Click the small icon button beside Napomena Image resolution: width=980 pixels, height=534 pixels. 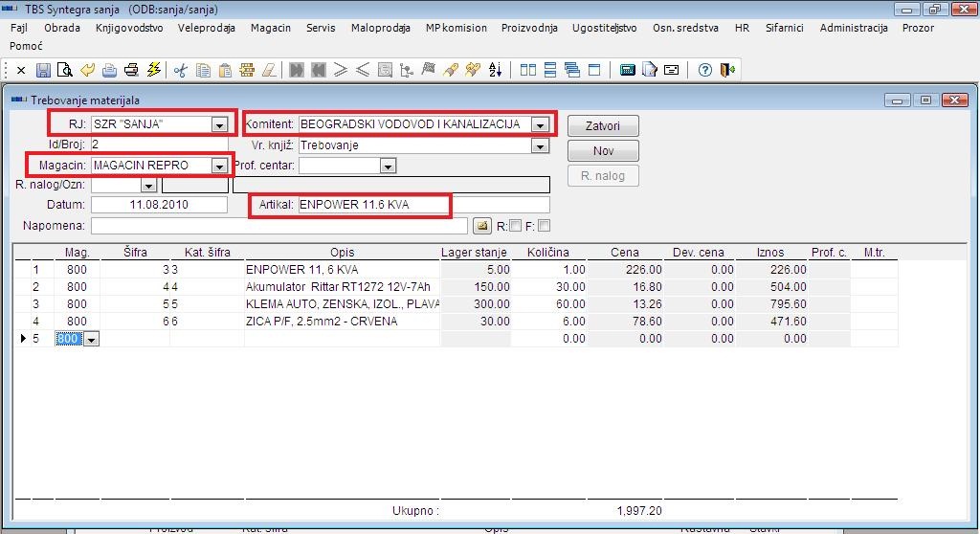(481, 226)
